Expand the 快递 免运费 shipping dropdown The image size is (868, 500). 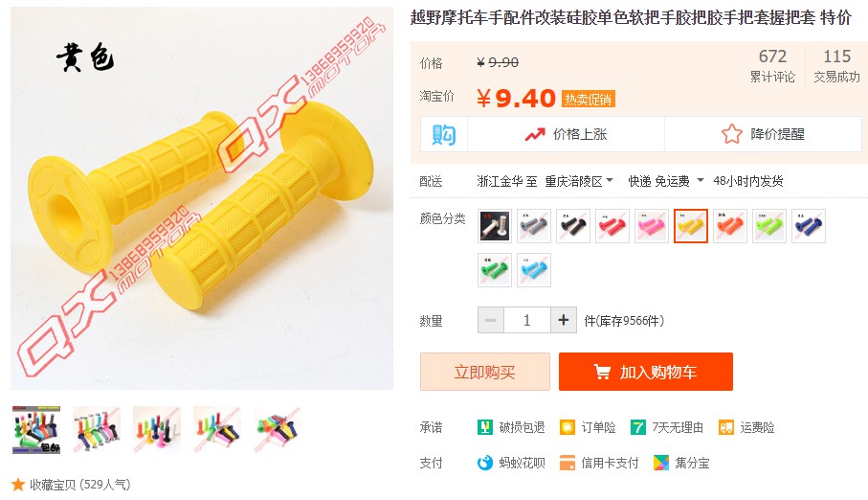point(666,181)
